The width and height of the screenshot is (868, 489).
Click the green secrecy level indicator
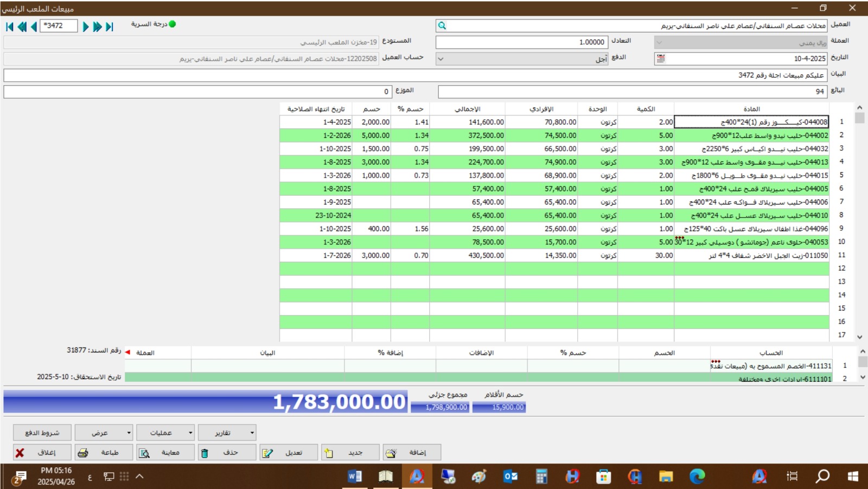tap(173, 24)
